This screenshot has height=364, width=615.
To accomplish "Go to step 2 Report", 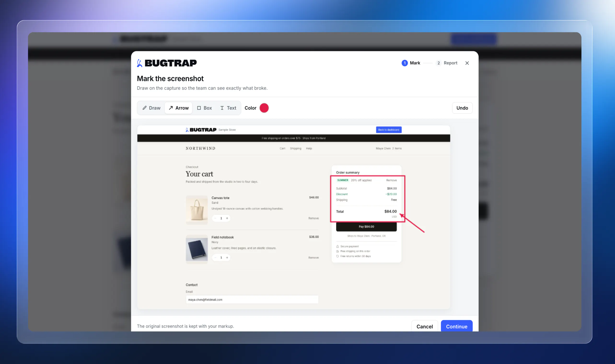I will click(447, 63).
